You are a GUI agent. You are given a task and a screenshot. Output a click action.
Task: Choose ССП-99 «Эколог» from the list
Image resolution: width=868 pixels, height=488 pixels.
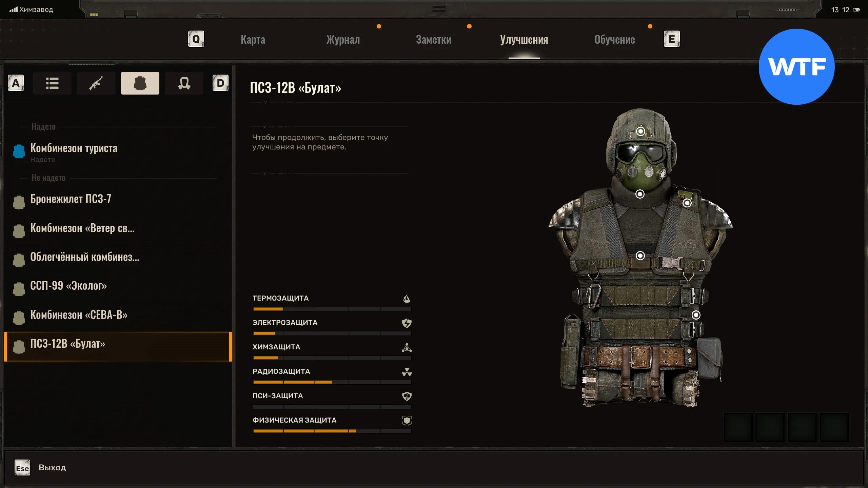68,286
